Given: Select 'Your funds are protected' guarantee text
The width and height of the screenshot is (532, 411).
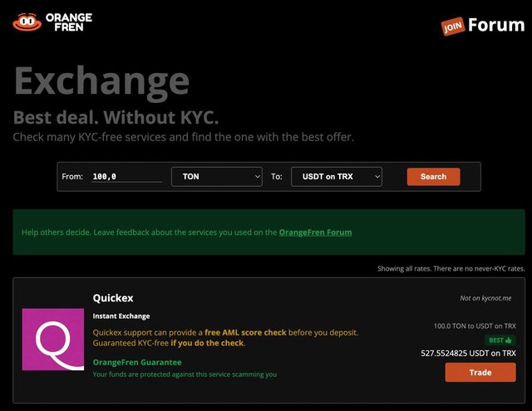Looking at the screenshot, I should coord(185,374).
